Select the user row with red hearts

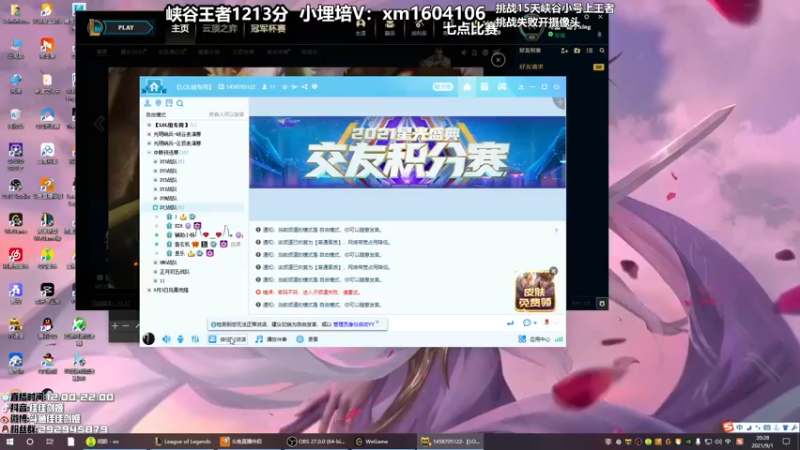199,235
